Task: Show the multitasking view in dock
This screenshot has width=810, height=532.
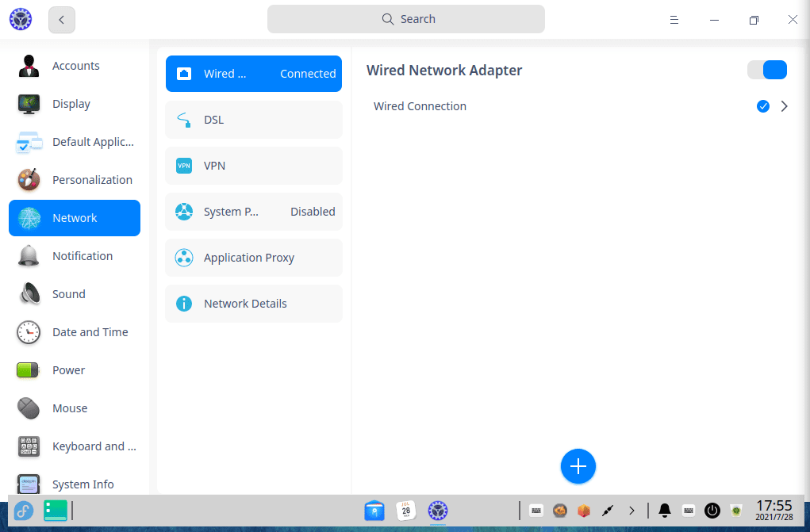Action: 56,511
